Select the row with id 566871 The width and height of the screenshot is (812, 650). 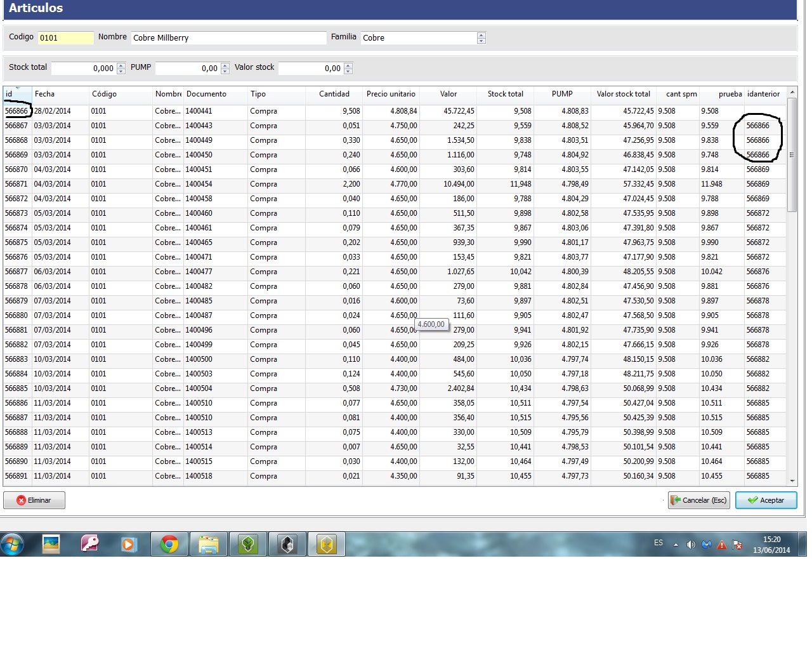click(395, 184)
